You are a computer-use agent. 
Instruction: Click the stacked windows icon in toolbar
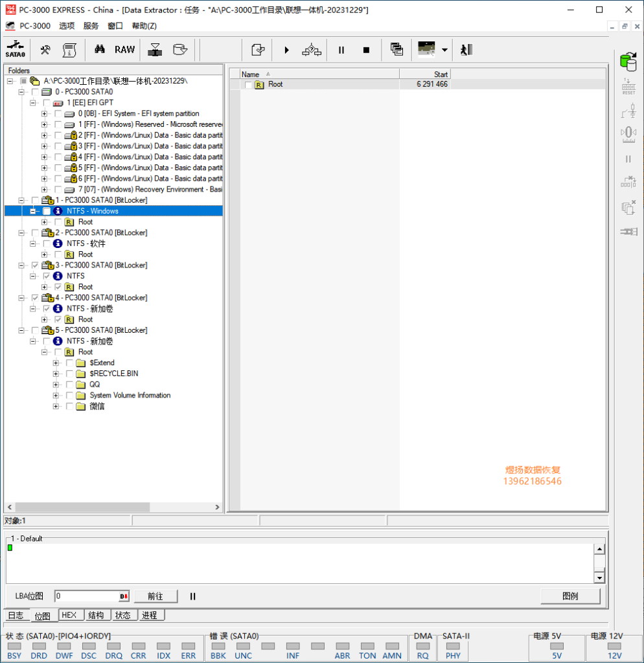click(x=397, y=49)
